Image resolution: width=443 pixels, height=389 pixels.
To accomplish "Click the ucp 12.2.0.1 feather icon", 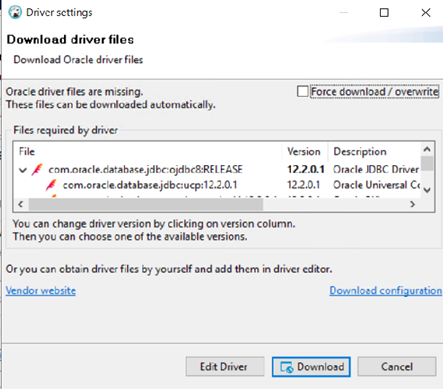I will click(51, 185).
